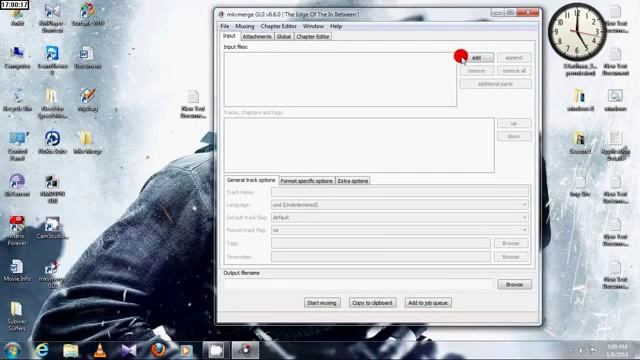This screenshot has height=360, width=640.
Task: Click the Start muxing button
Action: click(x=322, y=303)
